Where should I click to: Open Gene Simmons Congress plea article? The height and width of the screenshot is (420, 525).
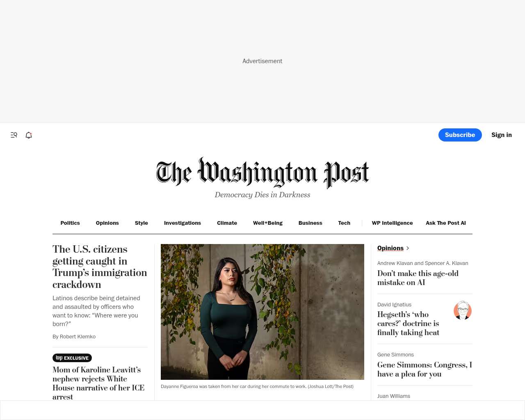click(425, 369)
